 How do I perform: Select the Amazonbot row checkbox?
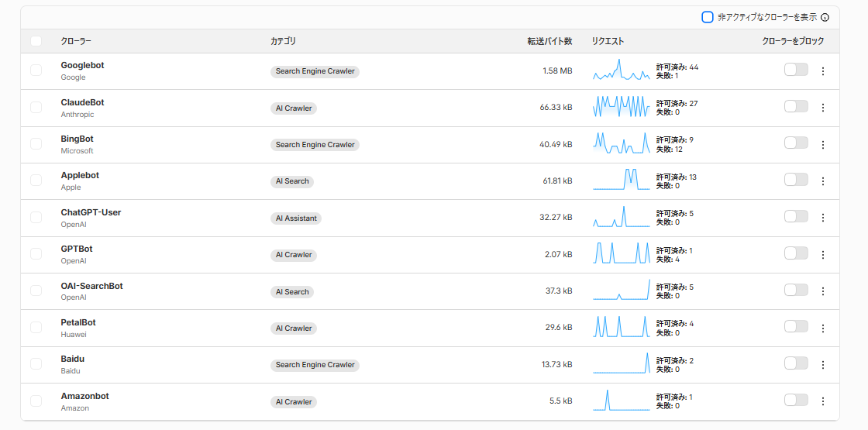[x=36, y=401]
